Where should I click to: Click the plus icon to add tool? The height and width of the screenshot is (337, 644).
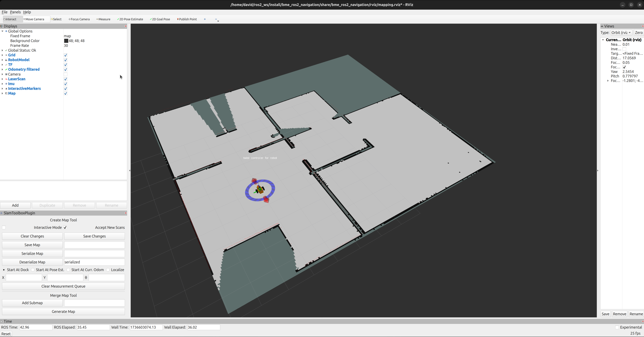point(205,19)
